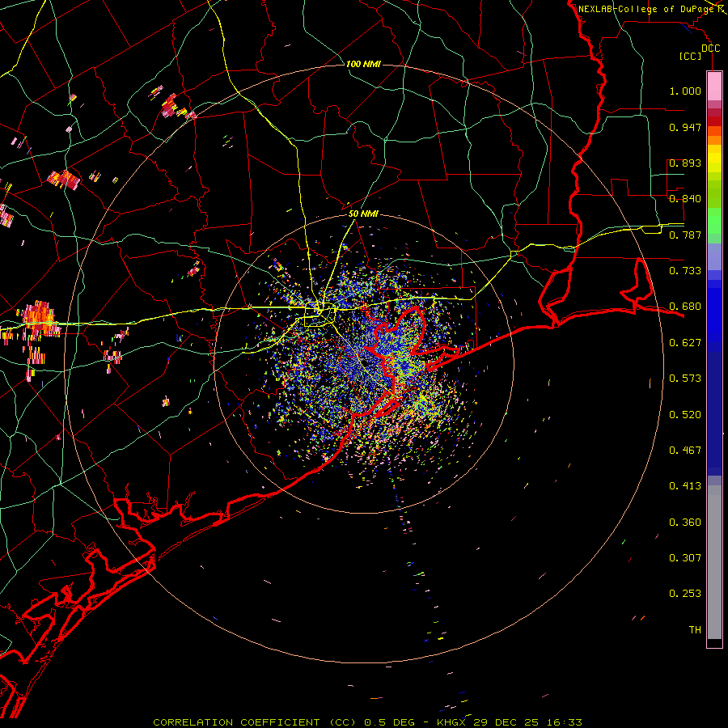Image resolution: width=728 pixels, height=728 pixels.
Task: Select the 0.840 scale value
Action: (685, 199)
